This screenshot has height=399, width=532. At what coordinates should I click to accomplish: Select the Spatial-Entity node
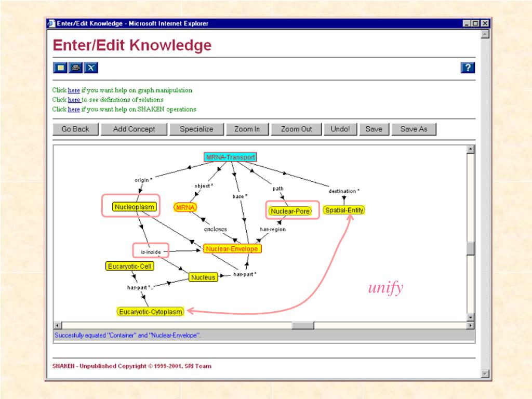pyautogui.click(x=344, y=210)
